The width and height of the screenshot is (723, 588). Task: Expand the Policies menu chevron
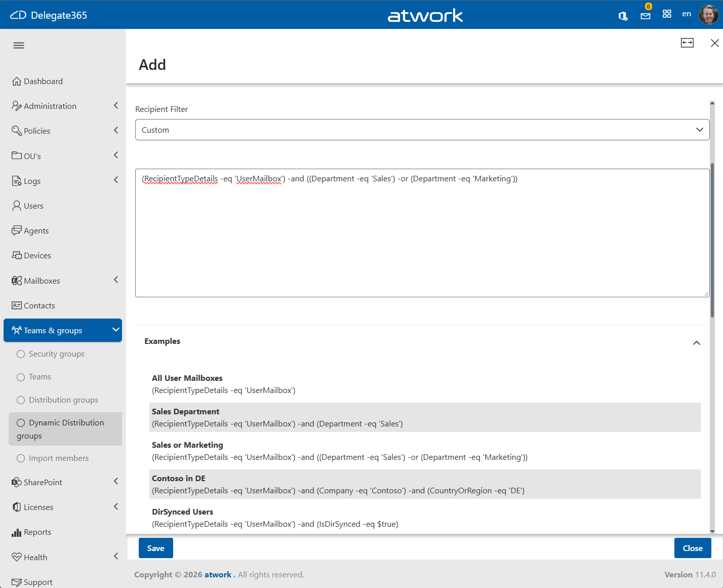point(116,130)
